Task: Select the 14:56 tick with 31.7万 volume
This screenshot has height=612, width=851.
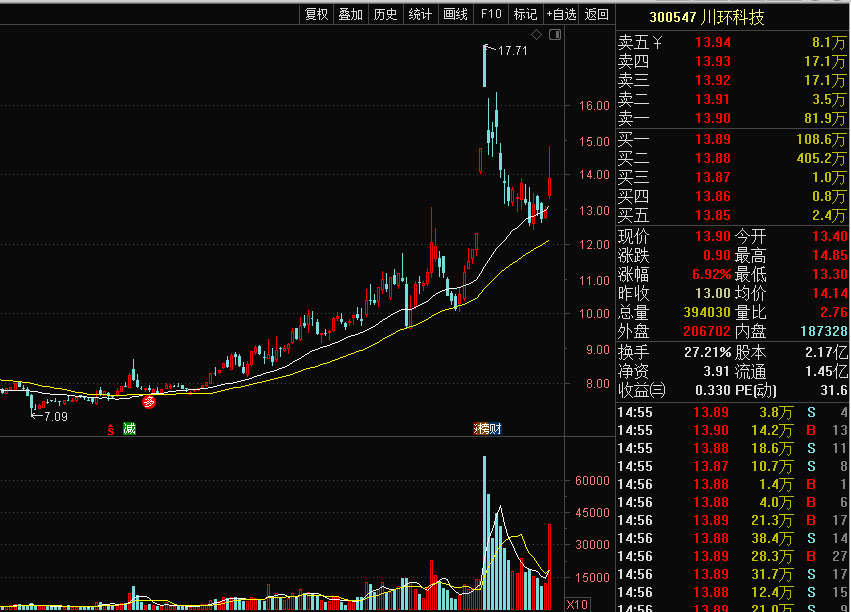Action: 732,574
